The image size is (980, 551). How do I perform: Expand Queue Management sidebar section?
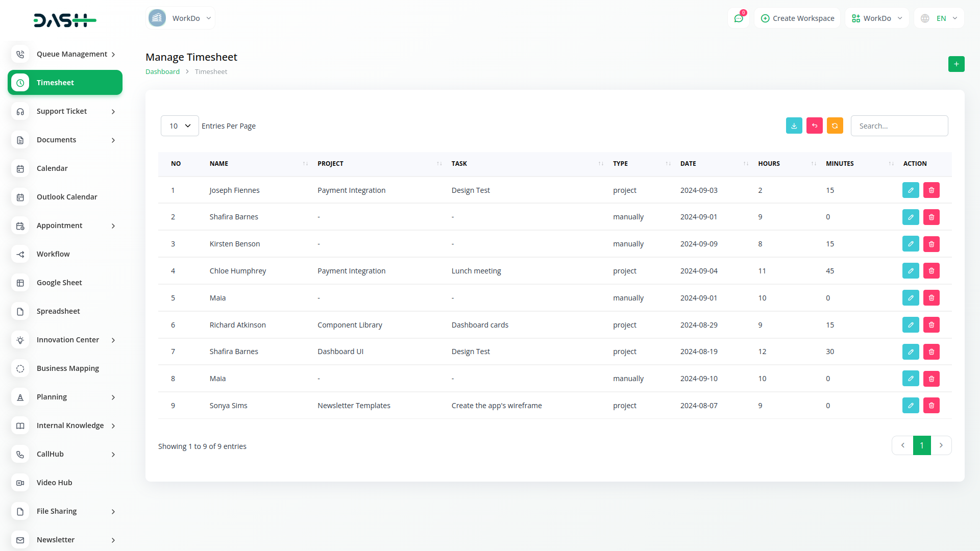(x=65, y=54)
